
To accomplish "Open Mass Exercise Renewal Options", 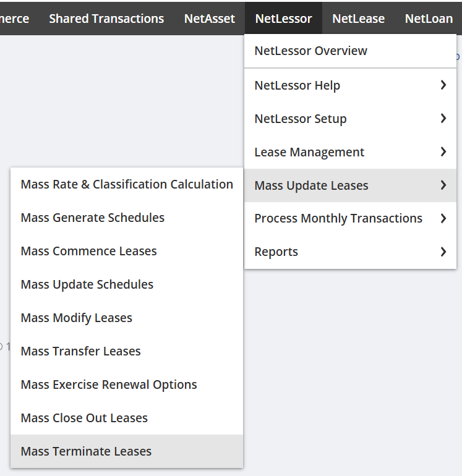I will click(x=109, y=385).
